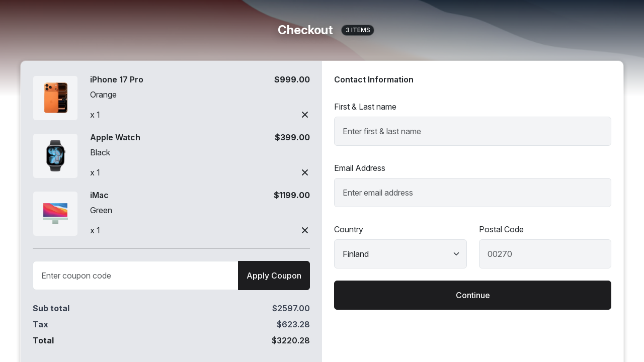Click the orange iPhone 17 Pro thumbnail
This screenshot has width=644, height=362.
55,98
